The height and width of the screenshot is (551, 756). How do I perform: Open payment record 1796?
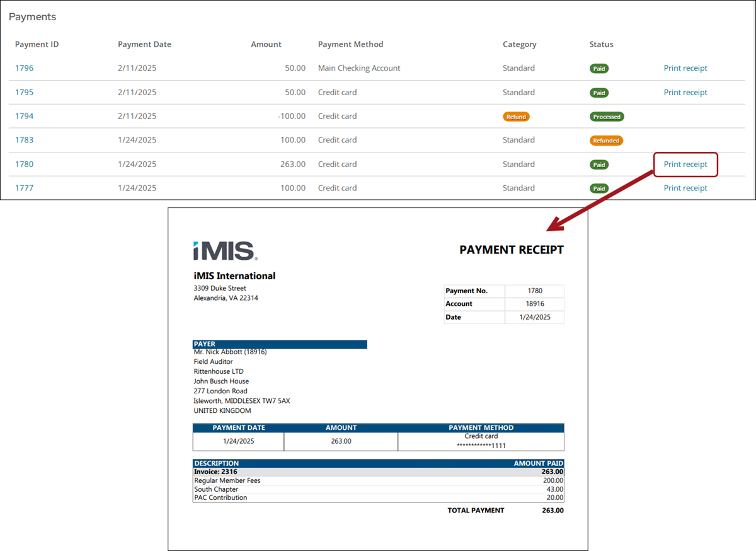tap(24, 67)
